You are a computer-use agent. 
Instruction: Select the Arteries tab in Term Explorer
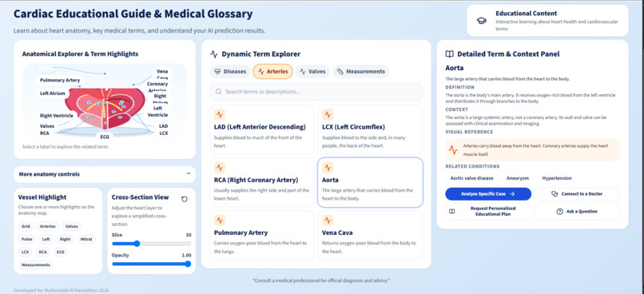272,71
